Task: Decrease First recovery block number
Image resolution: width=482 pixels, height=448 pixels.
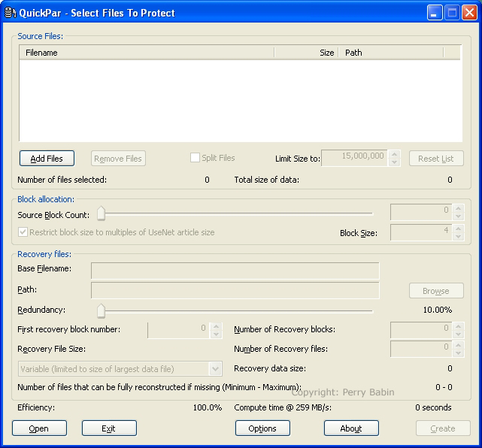Action: (x=216, y=334)
